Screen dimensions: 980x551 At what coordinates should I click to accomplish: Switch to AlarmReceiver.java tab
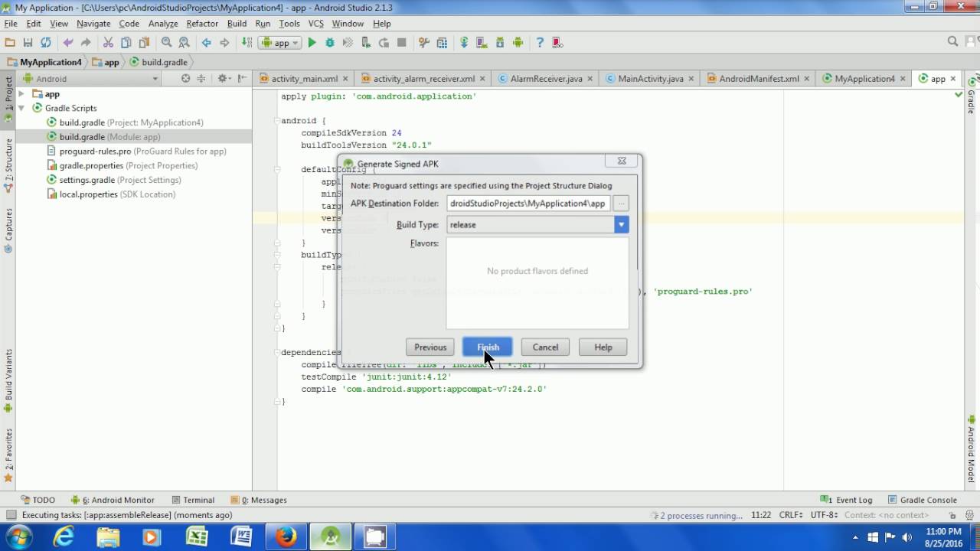click(x=546, y=79)
